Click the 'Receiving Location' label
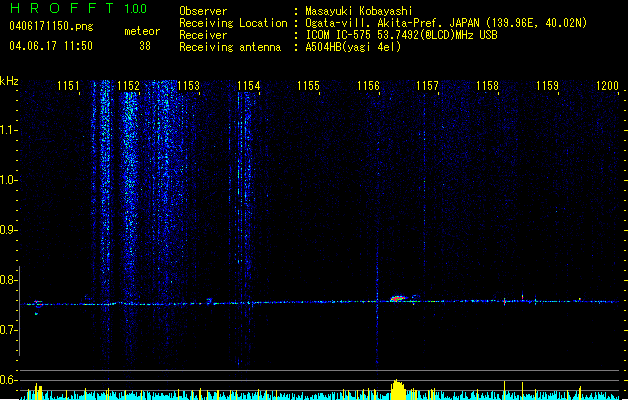 pyautogui.click(x=233, y=23)
